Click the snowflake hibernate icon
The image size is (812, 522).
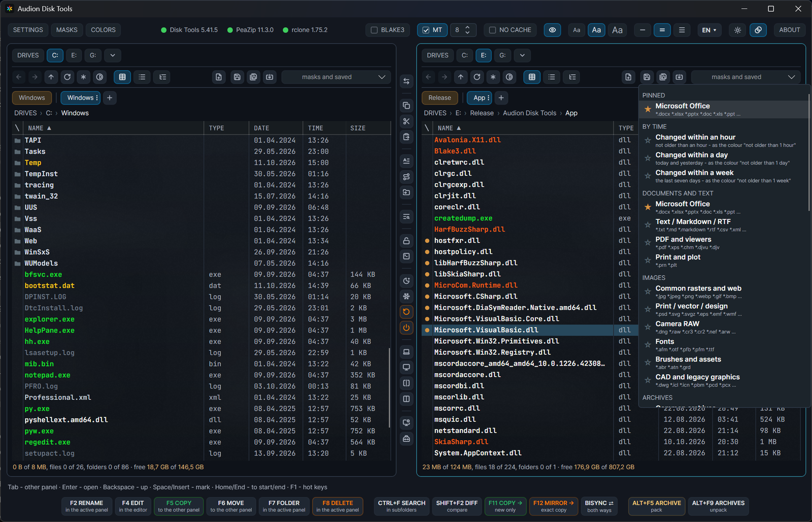click(x=407, y=296)
